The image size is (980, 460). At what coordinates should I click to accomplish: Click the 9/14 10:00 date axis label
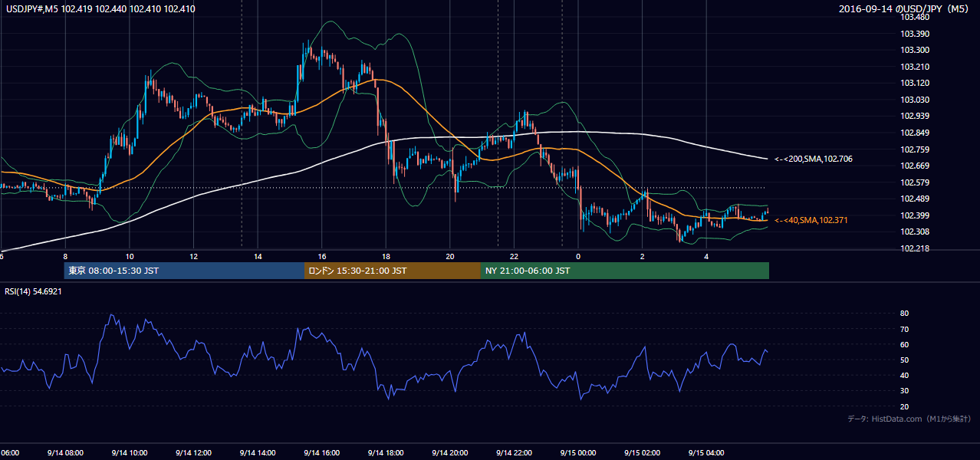click(130, 452)
